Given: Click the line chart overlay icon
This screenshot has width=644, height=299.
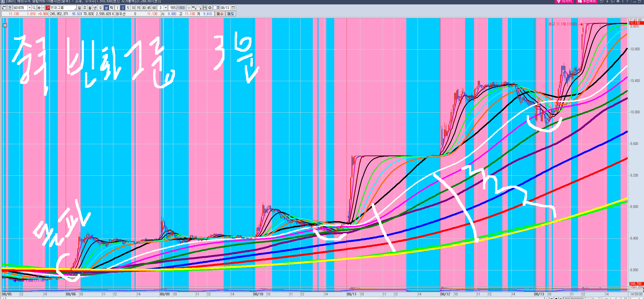Looking at the screenshot, I should [x=199, y=8].
